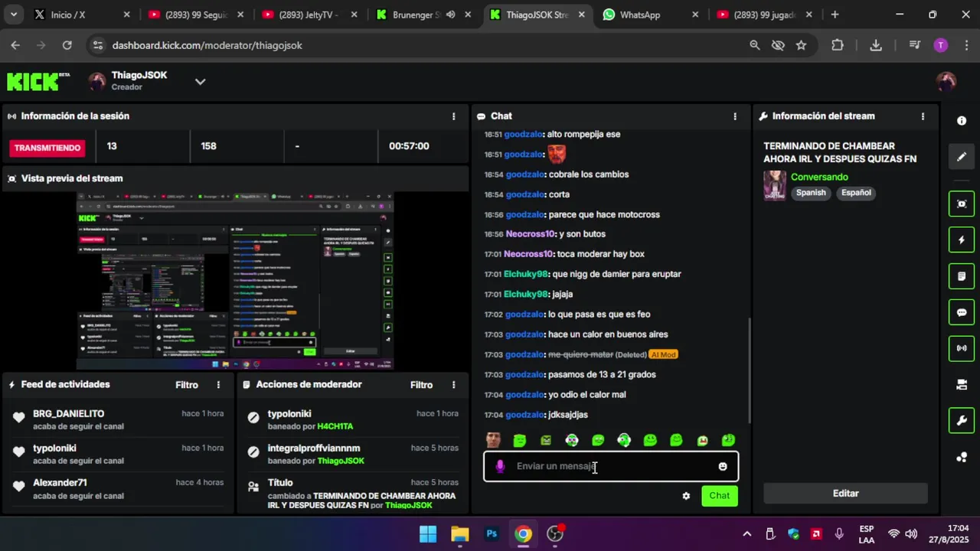Viewport: 980px width, 551px height.
Task: Click the three-dots cluster sidebar icon
Action: tap(962, 458)
